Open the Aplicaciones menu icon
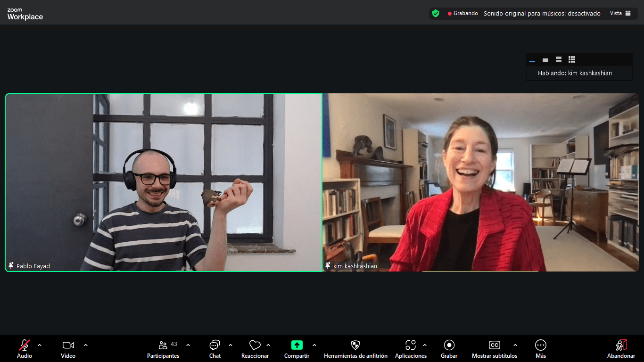 [x=411, y=346]
